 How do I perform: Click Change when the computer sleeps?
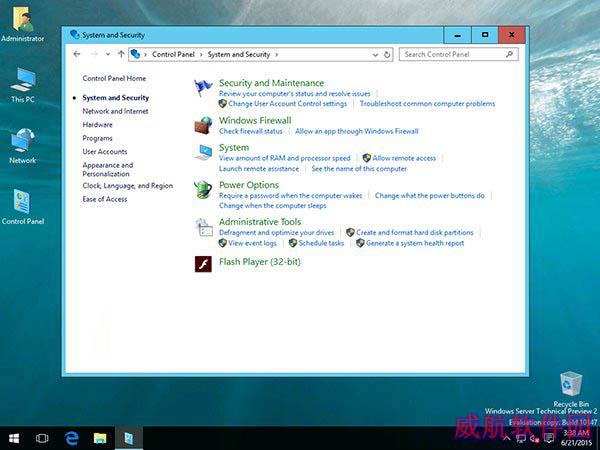point(272,206)
